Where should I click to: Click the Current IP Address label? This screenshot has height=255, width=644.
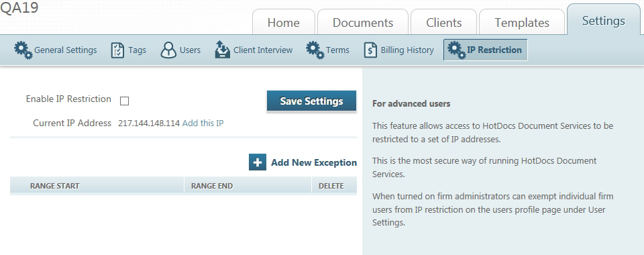tap(72, 123)
